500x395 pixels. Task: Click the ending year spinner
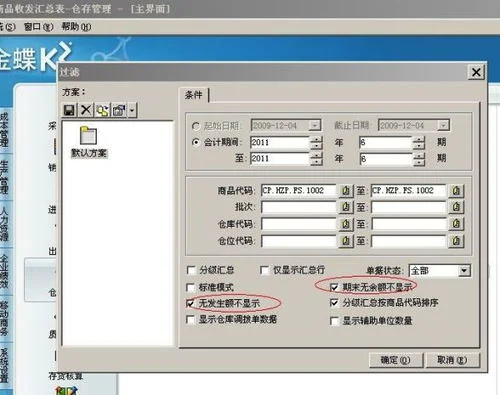pos(316,159)
